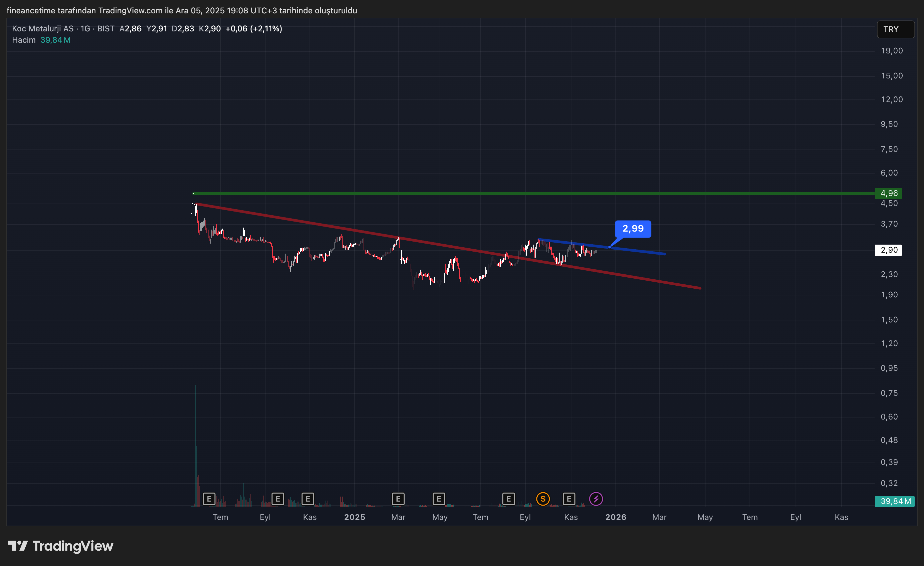Click the E earnings marker above Mar label
This screenshot has width=924, height=566.
(398, 499)
